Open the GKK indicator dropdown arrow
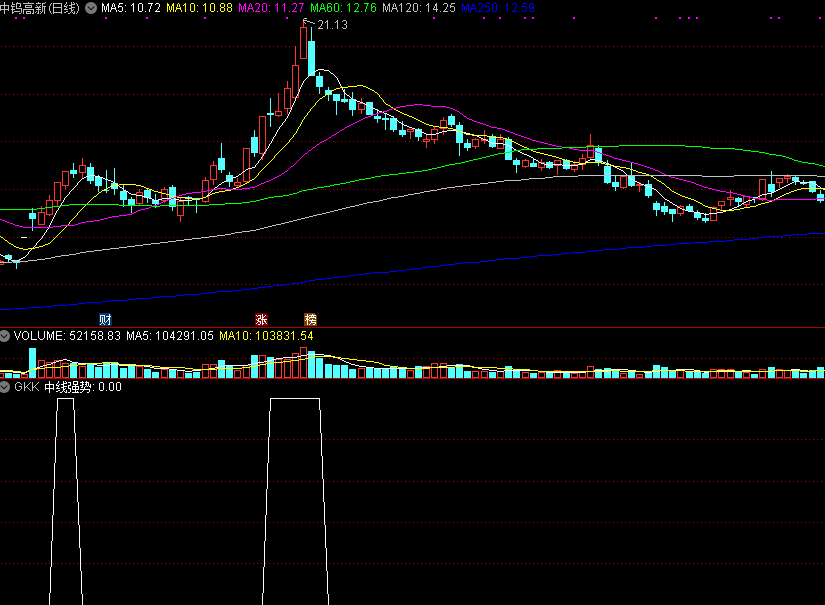825x605 pixels. (x=6, y=387)
